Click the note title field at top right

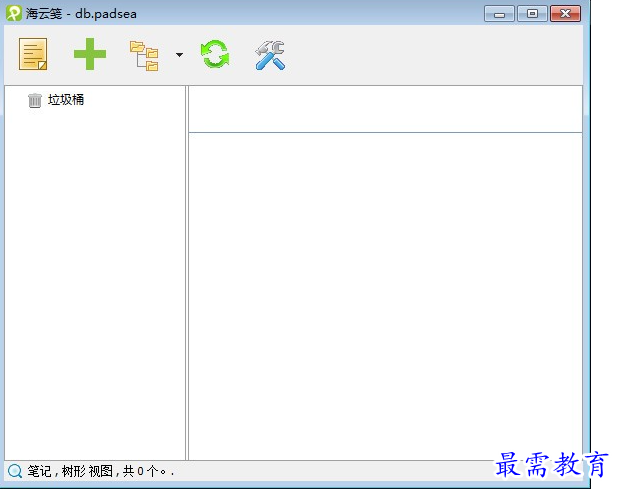(385, 109)
